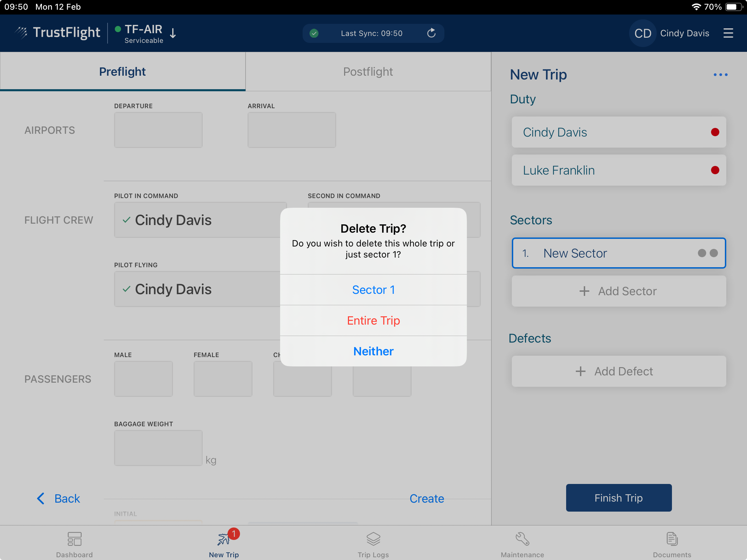Image resolution: width=747 pixels, height=560 pixels.
Task: Choose Entire Trip in the delete dialog
Action: (x=373, y=320)
